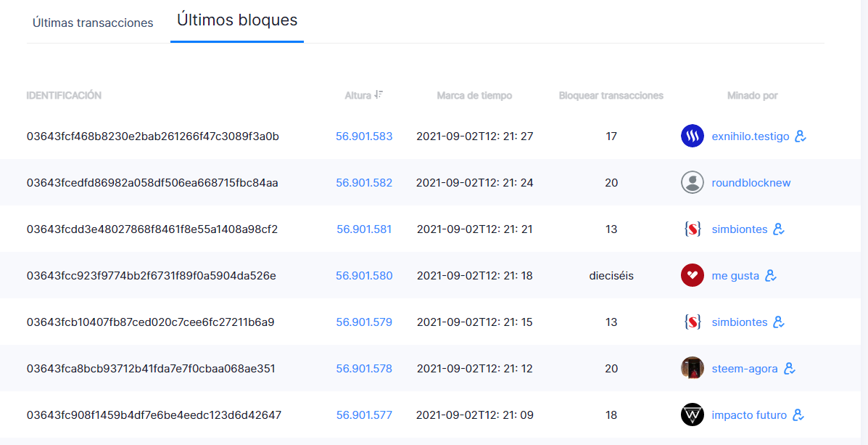This screenshot has height=445, width=868.
Task: Click verified icon beside simbiontes in row 56.901.579
Action: [779, 322]
